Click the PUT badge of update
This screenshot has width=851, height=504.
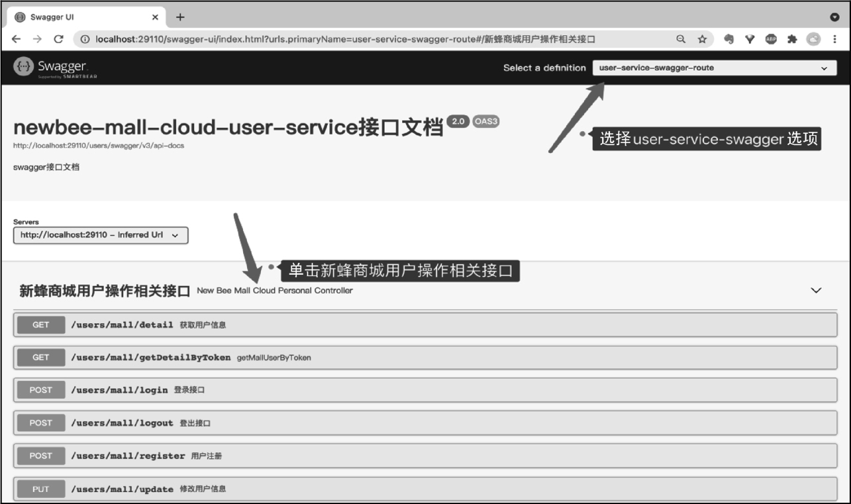click(x=41, y=489)
